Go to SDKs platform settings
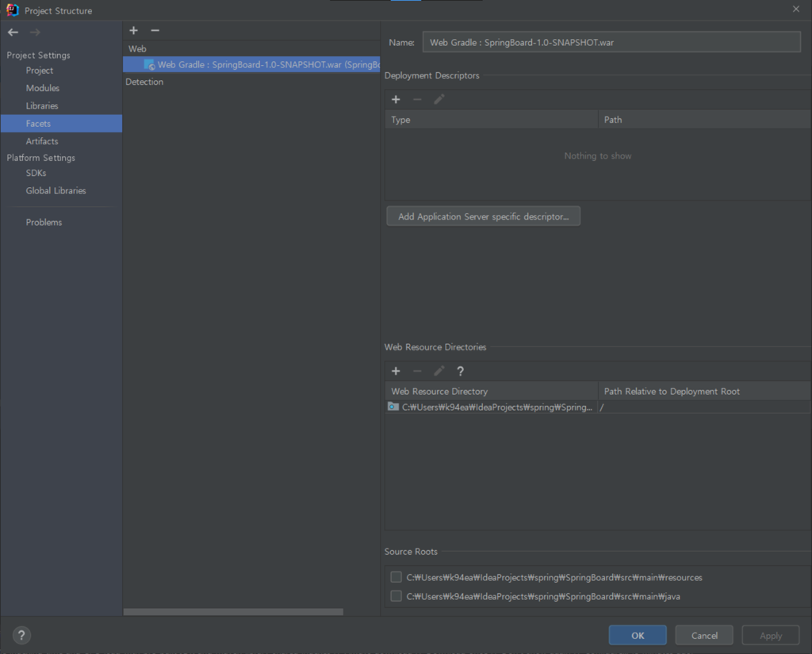The image size is (812, 654). coord(36,173)
